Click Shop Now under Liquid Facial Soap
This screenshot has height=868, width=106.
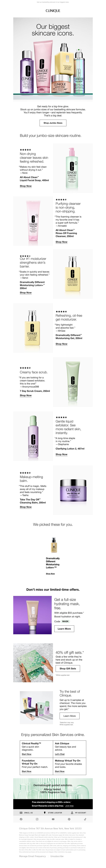[x=26, y=186]
